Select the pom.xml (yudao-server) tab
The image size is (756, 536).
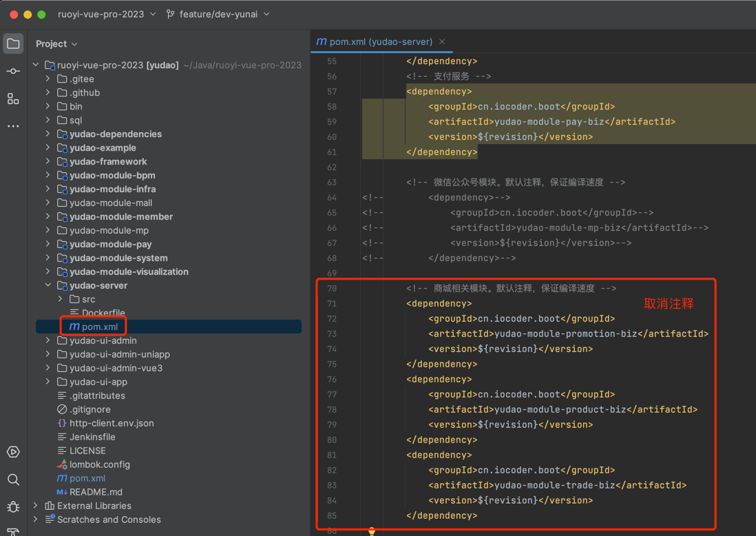click(x=380, y=42)
